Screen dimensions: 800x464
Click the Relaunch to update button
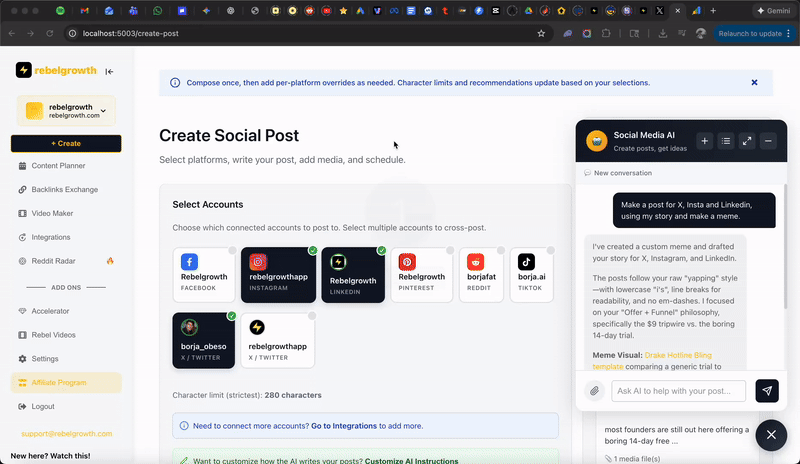click(755, 33)
